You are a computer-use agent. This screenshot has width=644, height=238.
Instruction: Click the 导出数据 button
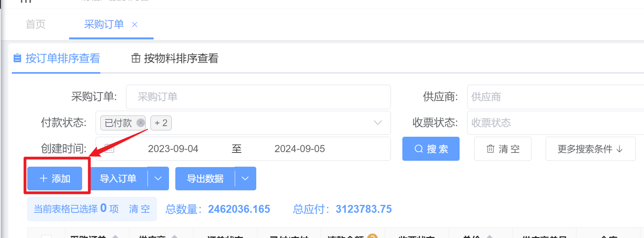205,178
